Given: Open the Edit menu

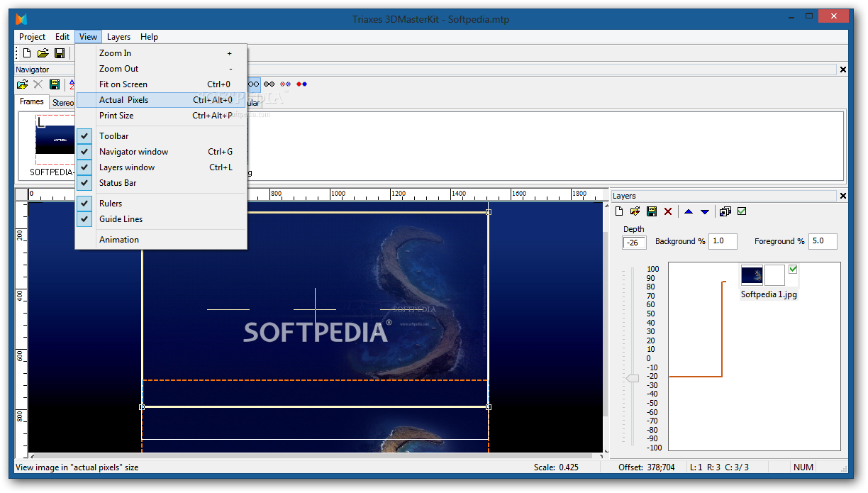Looking at the screenshot, I should coord(62,37).
